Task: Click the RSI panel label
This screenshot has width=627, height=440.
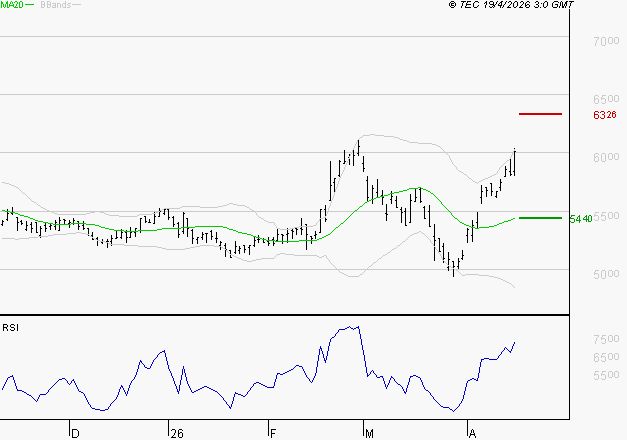Action: (10, 328)
